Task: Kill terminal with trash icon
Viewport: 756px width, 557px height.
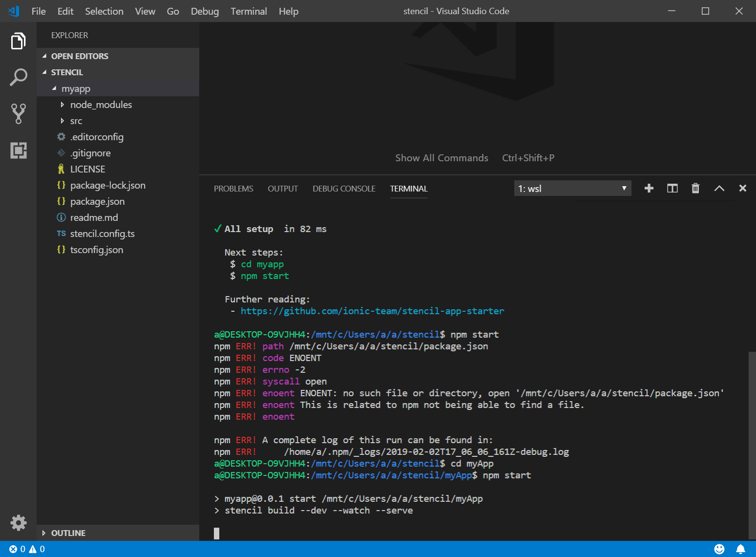Action: [x=695, y=188]
